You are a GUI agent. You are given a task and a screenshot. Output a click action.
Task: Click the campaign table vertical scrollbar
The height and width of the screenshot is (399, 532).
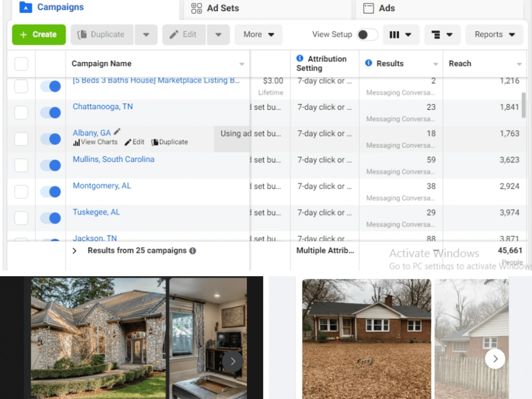[x=524, y=105]
